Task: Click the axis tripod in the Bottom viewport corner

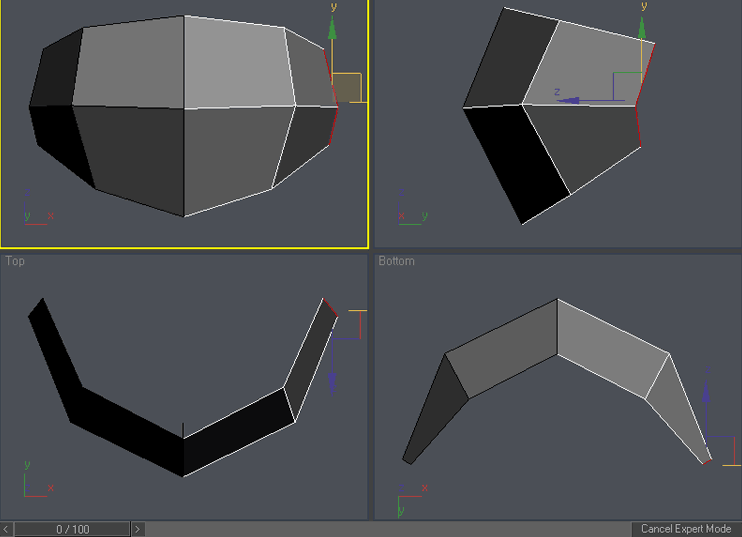Action: click(408, 499)
